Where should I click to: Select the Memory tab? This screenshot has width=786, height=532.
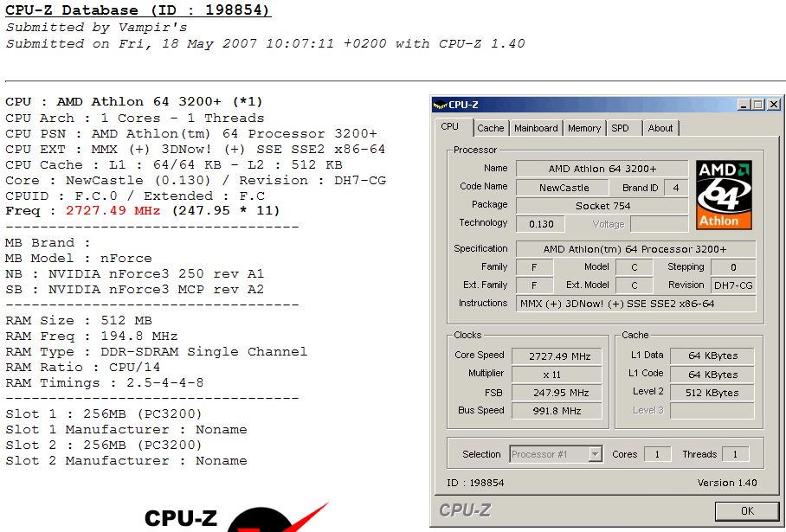pyautogui.click(x=584, y=128)
